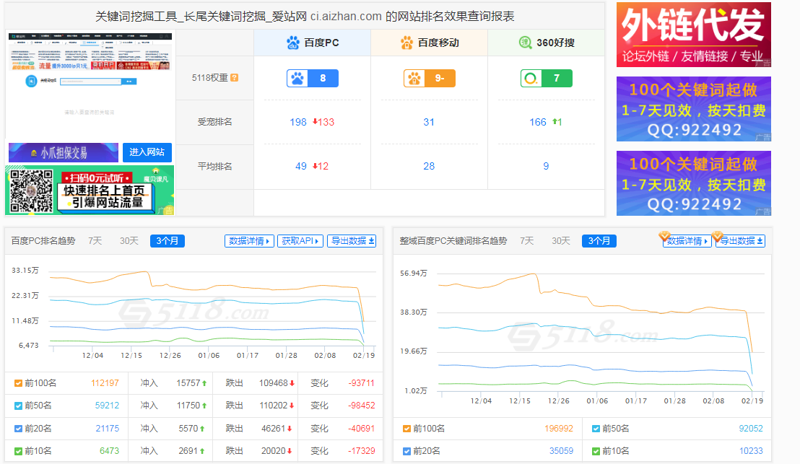Screen dimensions: 800x464
Task: Click the 获取API button
Action: tap(300, 241)
